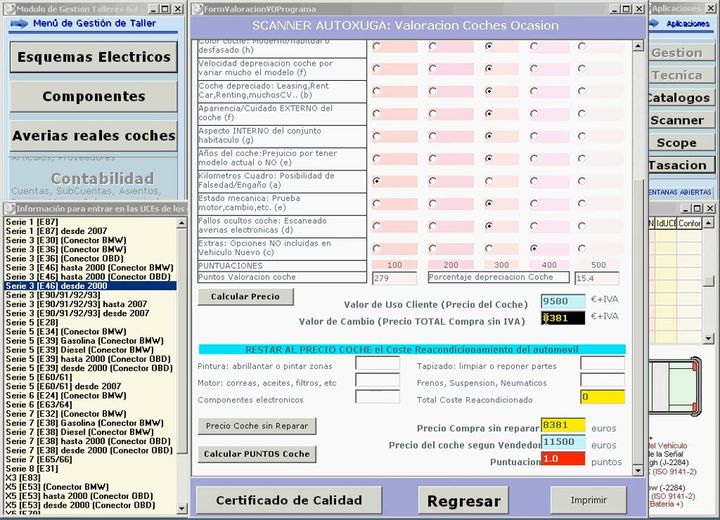Image resolution: width=720 pixels, height=520 pixels.
Task: Select Serie 1 [E87] desde 2007
Action: pyautogui.click(x=56, y=231)
